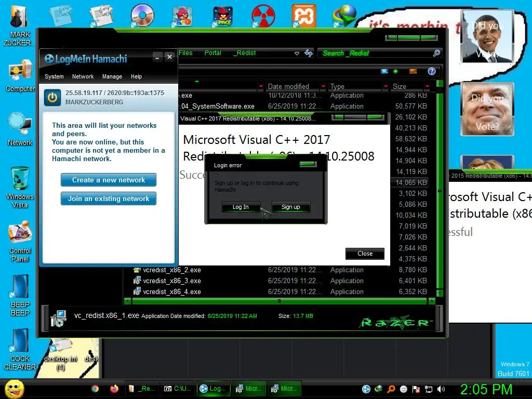This screenshot has width=532, height=399.
Task: Open the XAMPP orange desktop icon
Action: click(303, 16)
